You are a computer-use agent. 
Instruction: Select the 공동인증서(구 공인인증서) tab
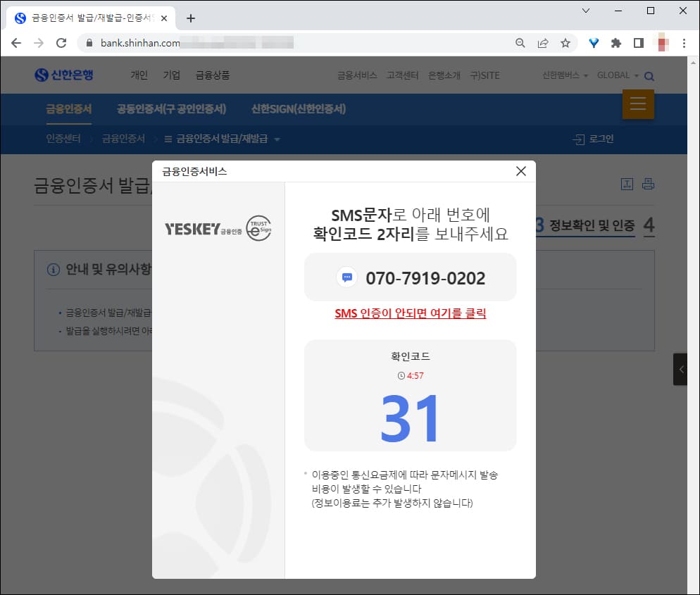tap(171, 109)
